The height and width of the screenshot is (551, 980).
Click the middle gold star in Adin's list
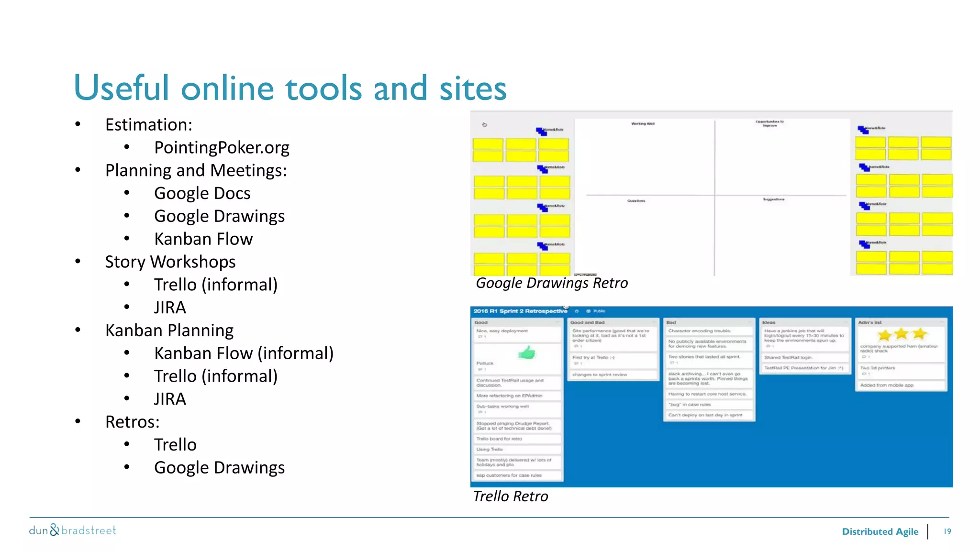pyautogui.click(x=901, y=334)
